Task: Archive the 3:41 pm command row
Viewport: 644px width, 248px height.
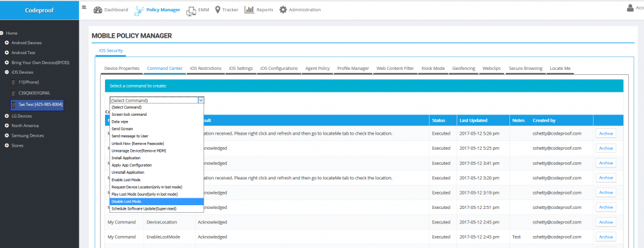Action: tap(606, 163)
